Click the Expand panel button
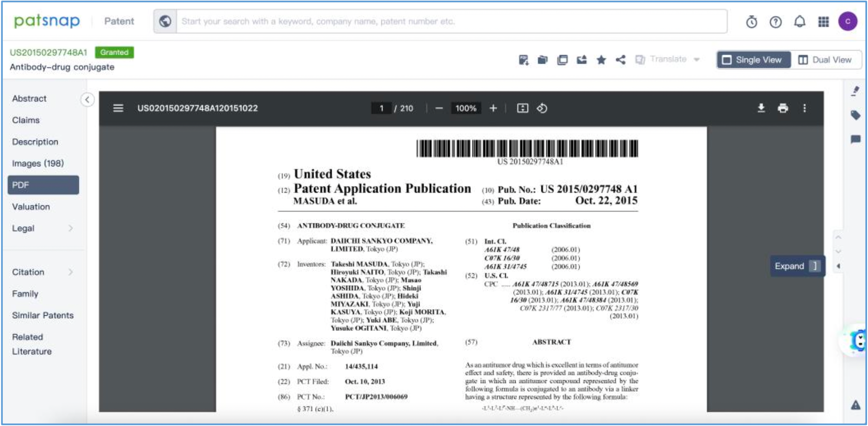This screenshot has height=426, width=868. coord(797,266)
